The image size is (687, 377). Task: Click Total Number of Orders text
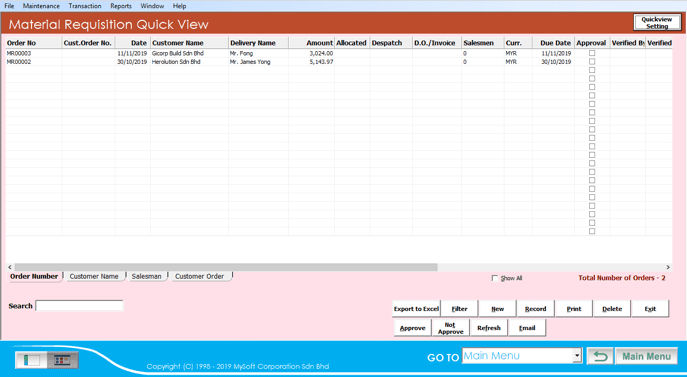click(622, 278)
